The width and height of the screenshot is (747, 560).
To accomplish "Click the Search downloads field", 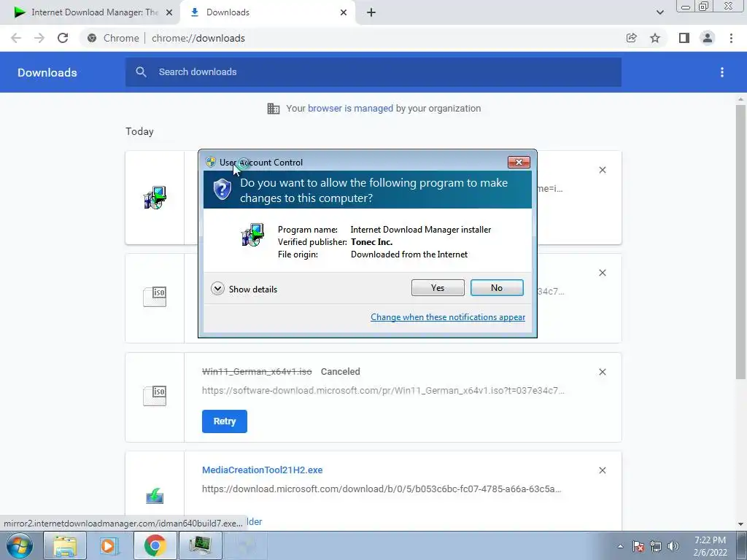I will point(373,72).
